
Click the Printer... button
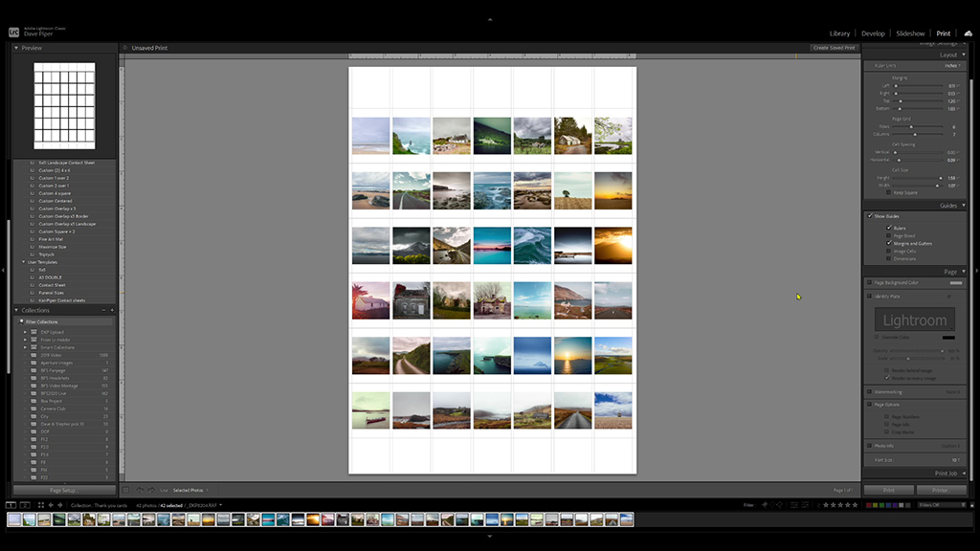[x=941, y=491]
